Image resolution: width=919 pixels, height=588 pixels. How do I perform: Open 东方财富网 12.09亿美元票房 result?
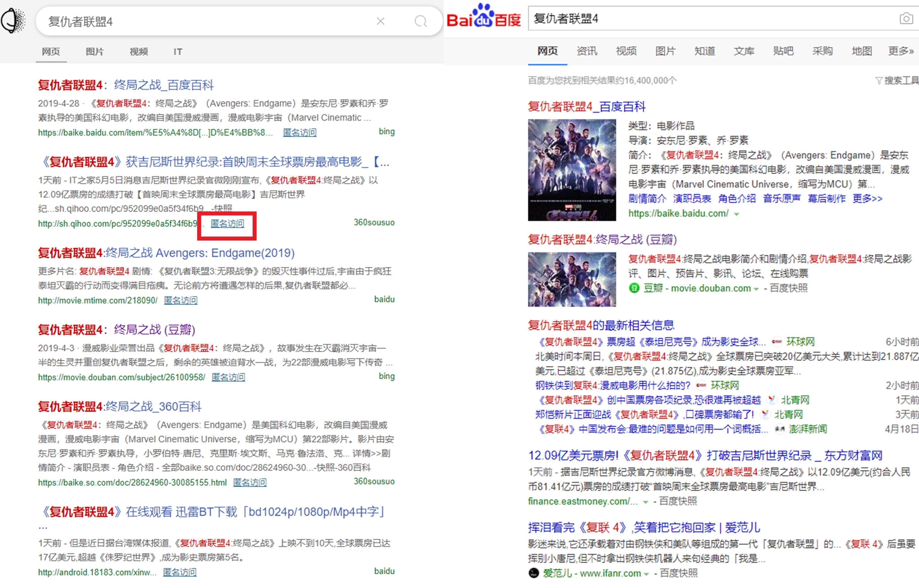pos(705,455)
